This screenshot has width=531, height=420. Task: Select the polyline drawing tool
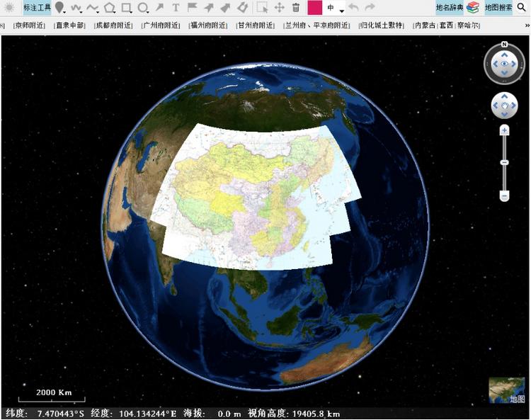(92, 7)
